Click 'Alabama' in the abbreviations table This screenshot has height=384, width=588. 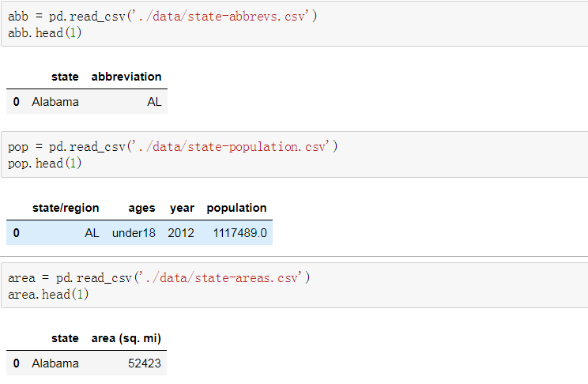pyautogui.click(x=55, y=102)
